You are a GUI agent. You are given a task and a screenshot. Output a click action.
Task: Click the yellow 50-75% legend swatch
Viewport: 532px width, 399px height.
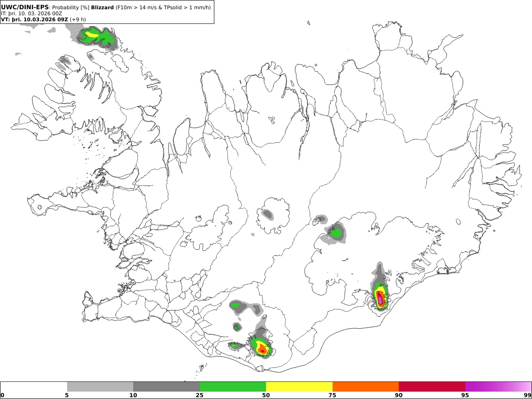point(299,387)
